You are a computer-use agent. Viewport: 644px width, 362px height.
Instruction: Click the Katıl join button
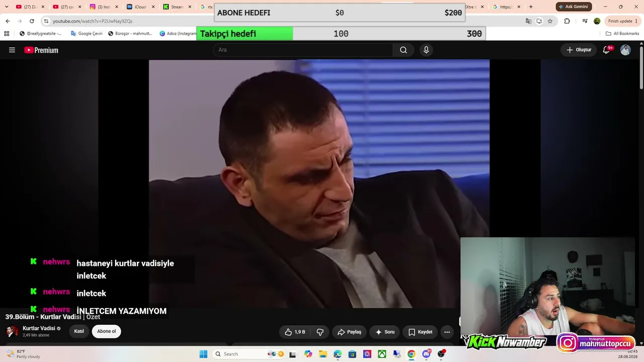79,331
